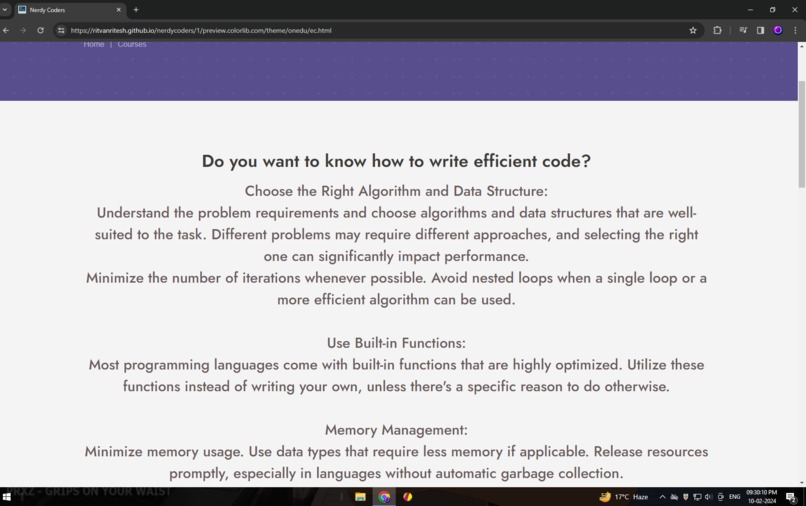Open a new browser tab

136,9
